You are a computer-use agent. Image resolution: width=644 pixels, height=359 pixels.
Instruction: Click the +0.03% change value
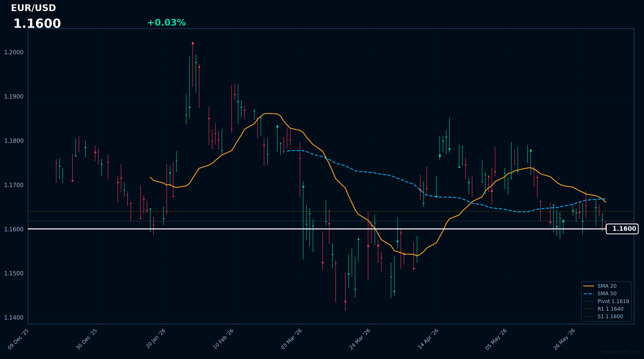166,23
